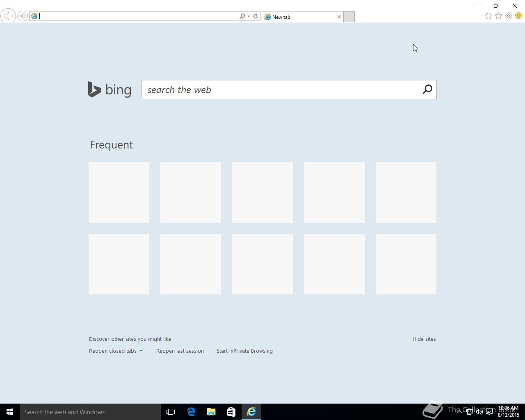The image size is (525, 420).
Task: Open the address bar autocomplete dropdown arrow
Action: pyautogui.click(x=249, y=16)
